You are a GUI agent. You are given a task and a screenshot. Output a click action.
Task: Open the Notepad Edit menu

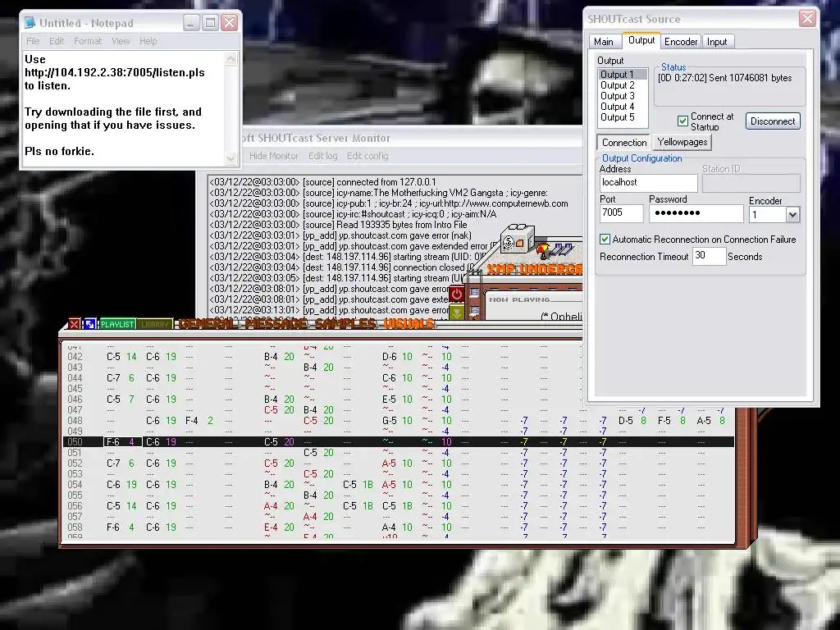tap(57, 41)
